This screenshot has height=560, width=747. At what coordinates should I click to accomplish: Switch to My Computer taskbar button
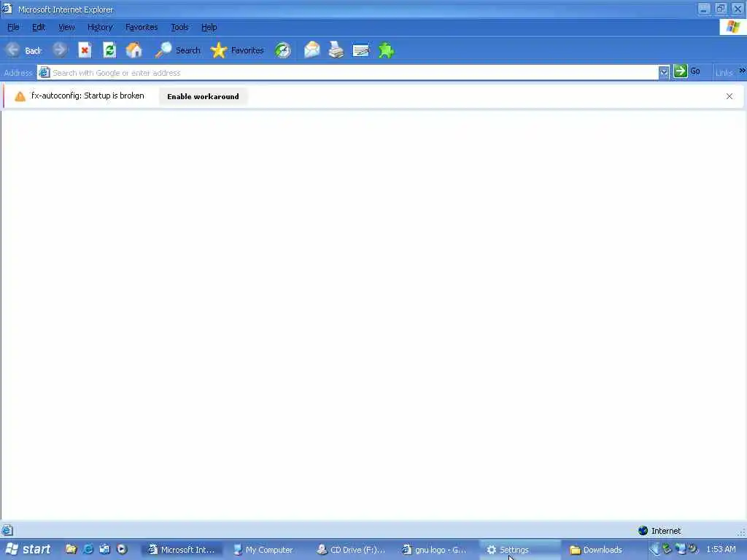click(x=266, y=550)
